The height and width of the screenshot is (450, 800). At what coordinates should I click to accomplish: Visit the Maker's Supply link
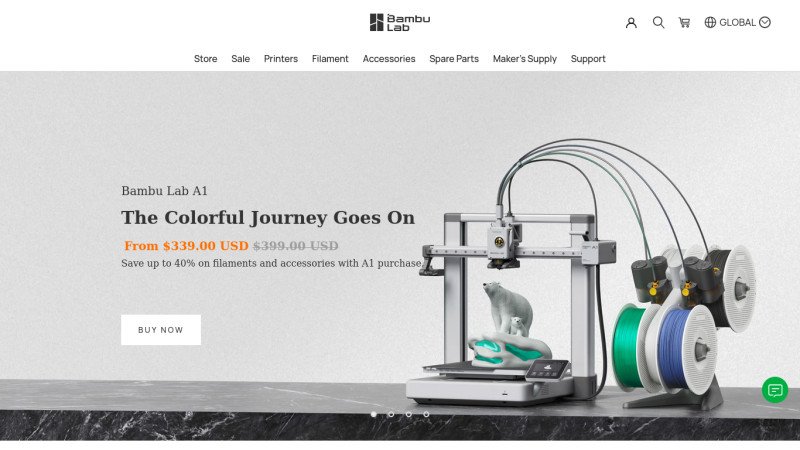click(524, 59)
